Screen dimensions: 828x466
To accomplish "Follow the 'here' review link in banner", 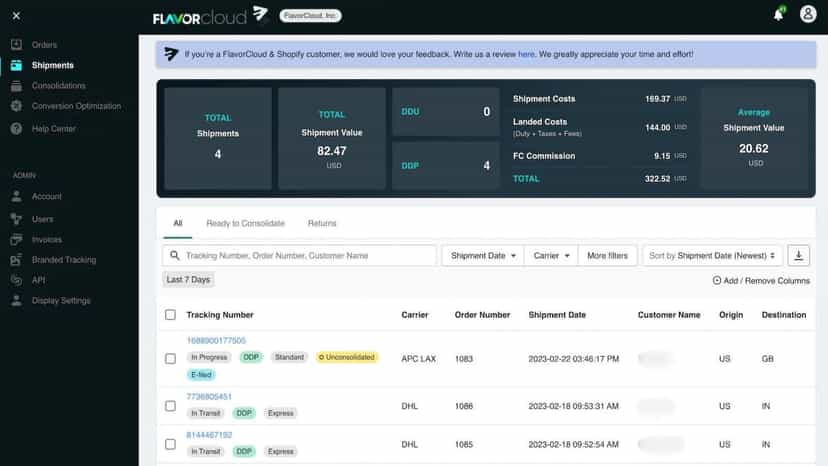I will [x=526, y=54].
